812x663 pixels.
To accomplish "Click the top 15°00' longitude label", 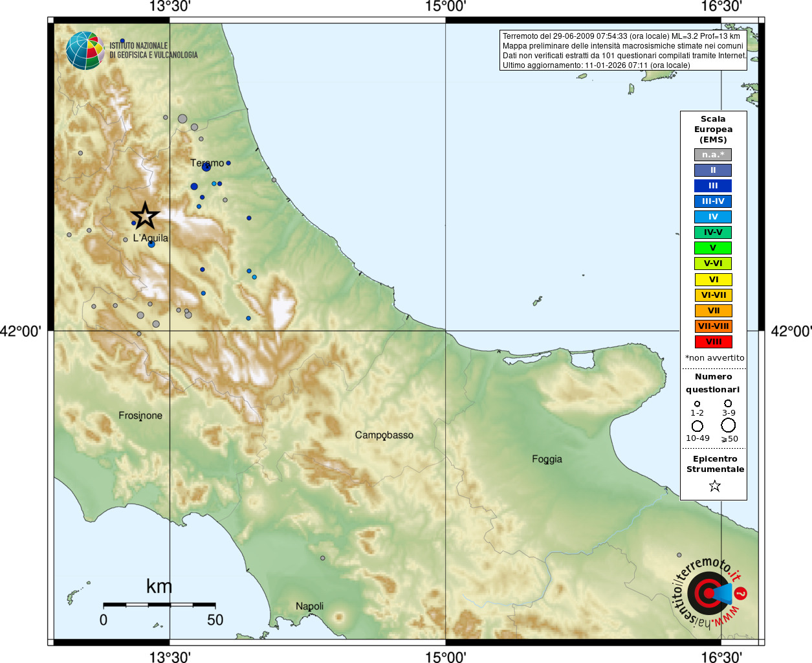I will 445,7.
